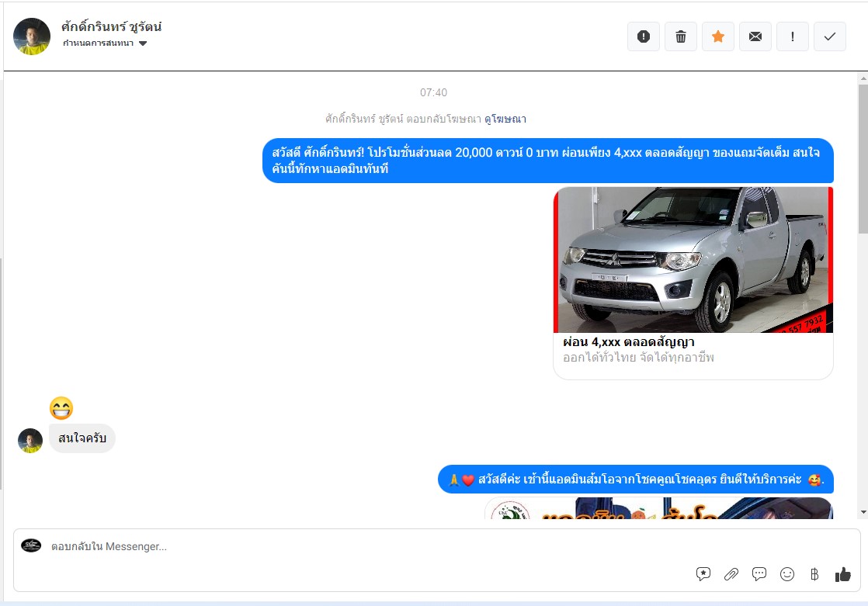Open saved replies star bubble icon
Screen dimensions: 868x606
[703, 574]
